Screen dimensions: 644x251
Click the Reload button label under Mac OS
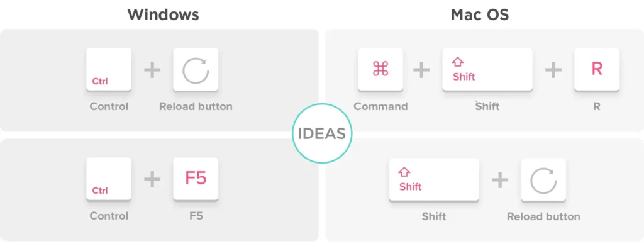point(543,216)
